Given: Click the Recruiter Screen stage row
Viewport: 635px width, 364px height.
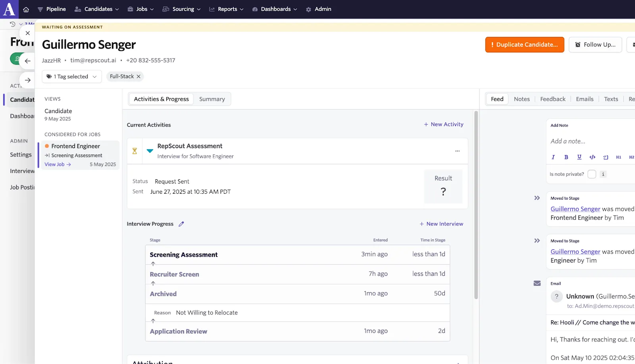Looking at the screenshot, I should click(x=298, y=274).
